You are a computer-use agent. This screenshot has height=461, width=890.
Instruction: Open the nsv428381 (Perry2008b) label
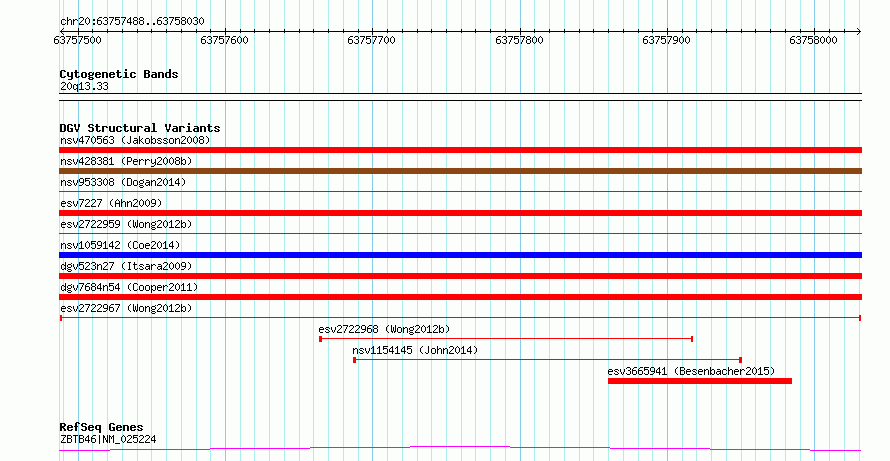pos(126,161)
